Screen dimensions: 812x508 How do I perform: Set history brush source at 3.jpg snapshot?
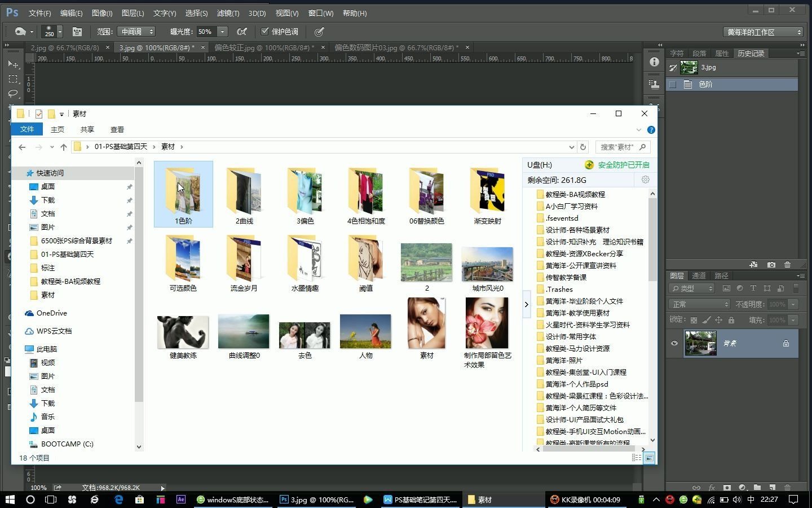coord(672,68)
